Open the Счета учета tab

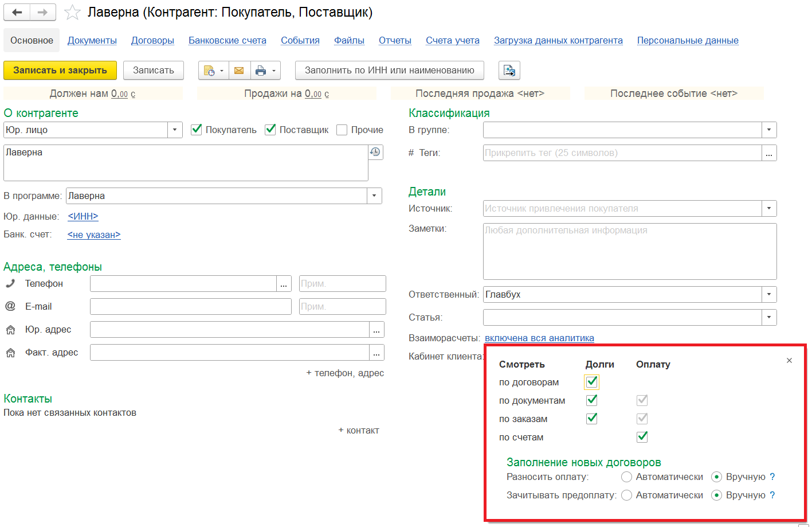(x=453, y=40)
